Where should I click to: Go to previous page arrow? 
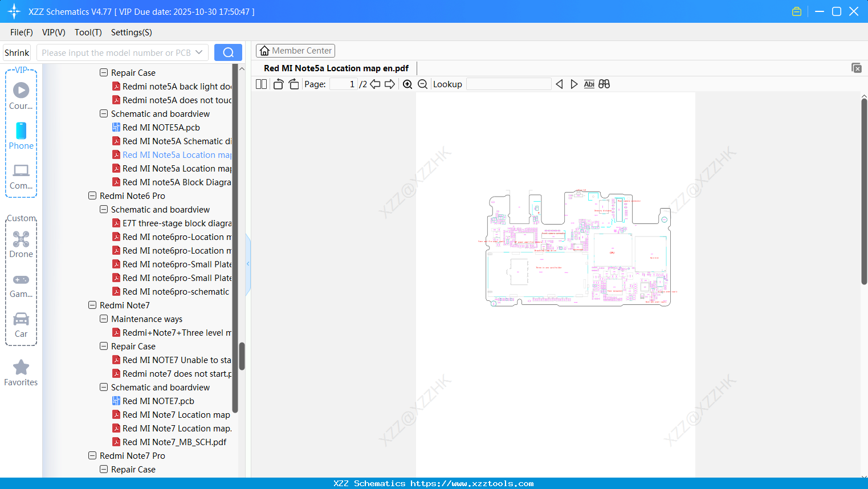375,84
